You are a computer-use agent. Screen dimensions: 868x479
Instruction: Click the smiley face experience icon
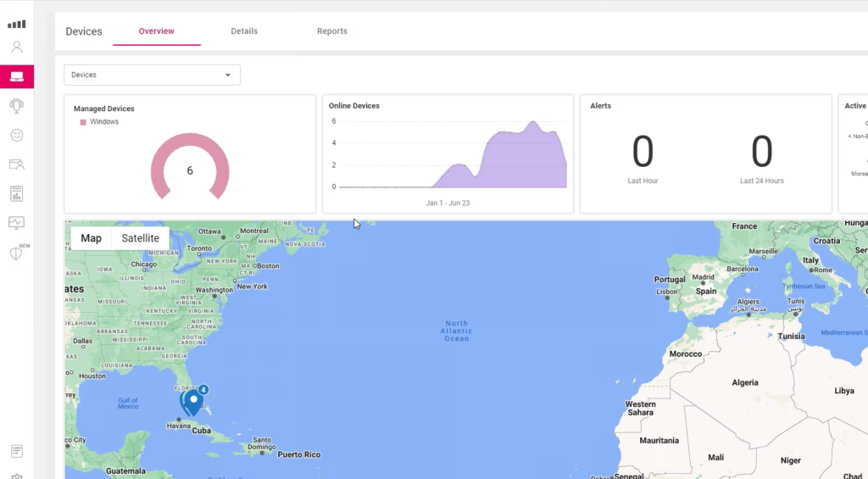17,135
